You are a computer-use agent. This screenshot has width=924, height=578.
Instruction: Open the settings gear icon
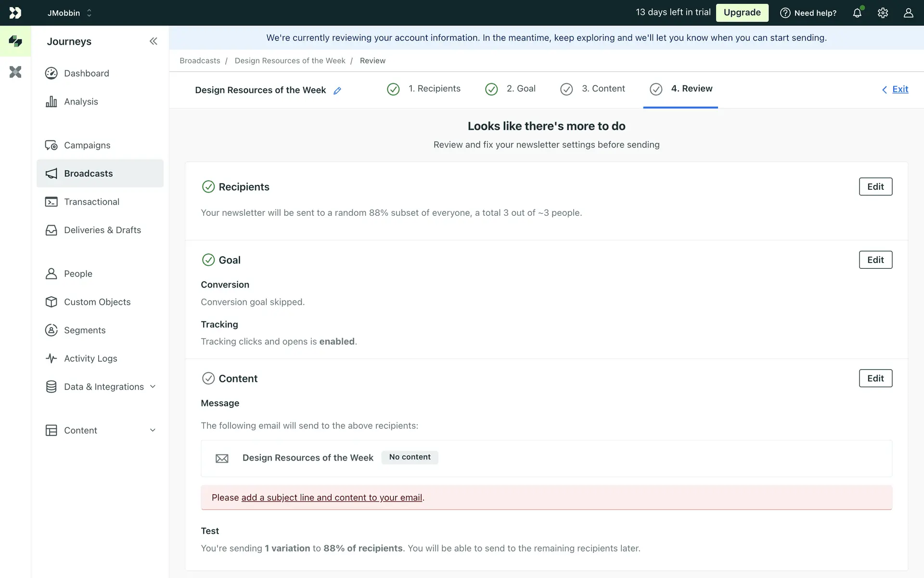coord(883,13)
